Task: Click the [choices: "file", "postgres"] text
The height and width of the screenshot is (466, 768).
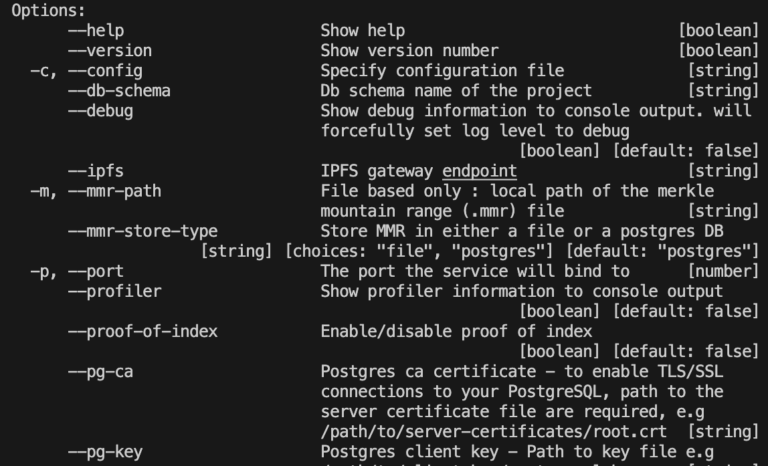Action: tap(419, 251)
